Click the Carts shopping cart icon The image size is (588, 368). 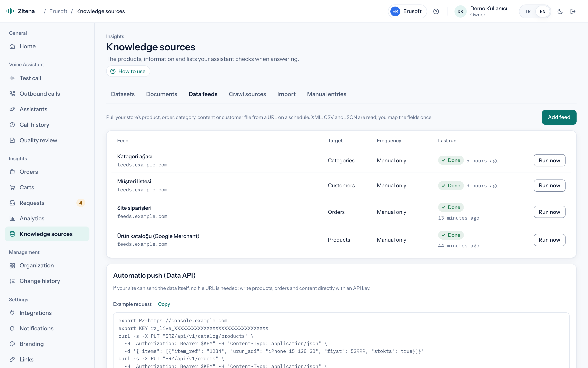coord(12,187)
